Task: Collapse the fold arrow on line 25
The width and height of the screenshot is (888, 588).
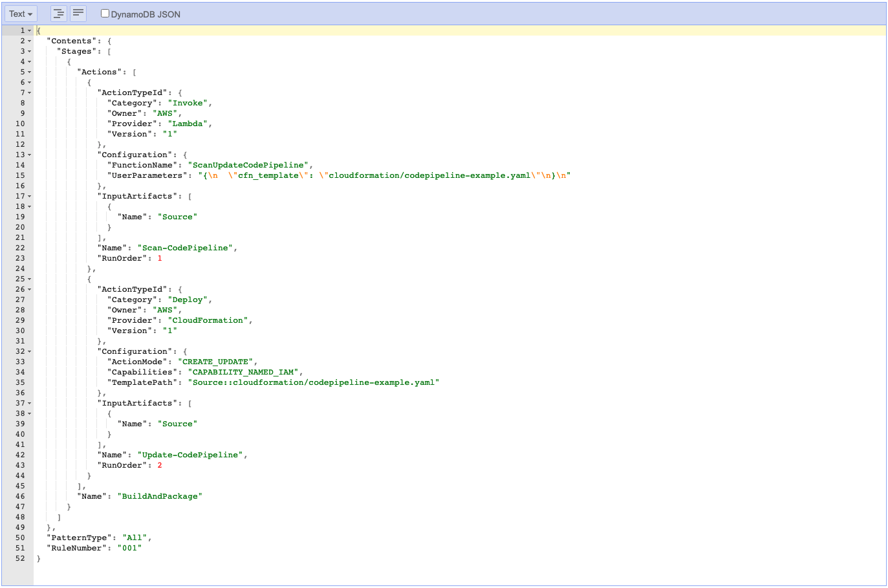Action: tap(29, 279)
